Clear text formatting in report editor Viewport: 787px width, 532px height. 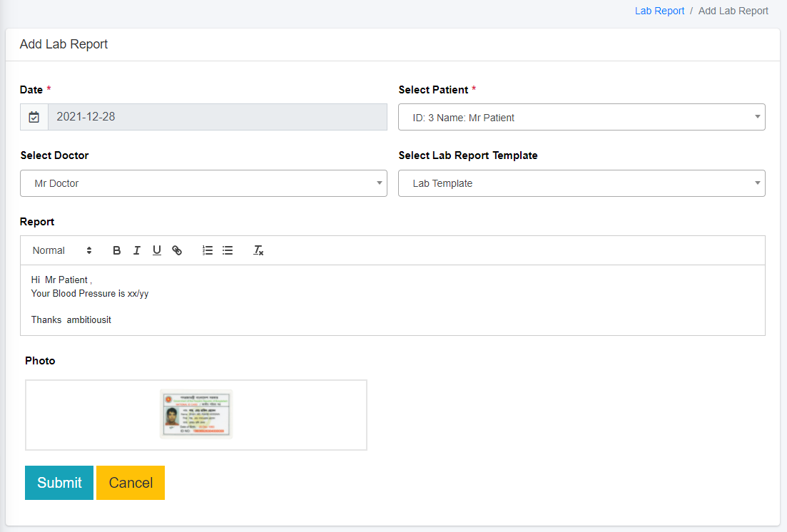[x=258, y=250]
